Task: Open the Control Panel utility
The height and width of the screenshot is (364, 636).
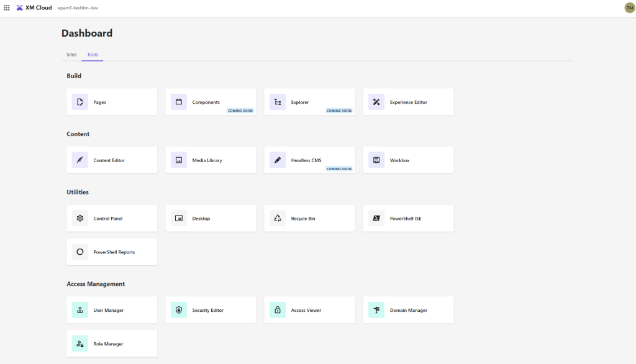Action: [111, 218]
